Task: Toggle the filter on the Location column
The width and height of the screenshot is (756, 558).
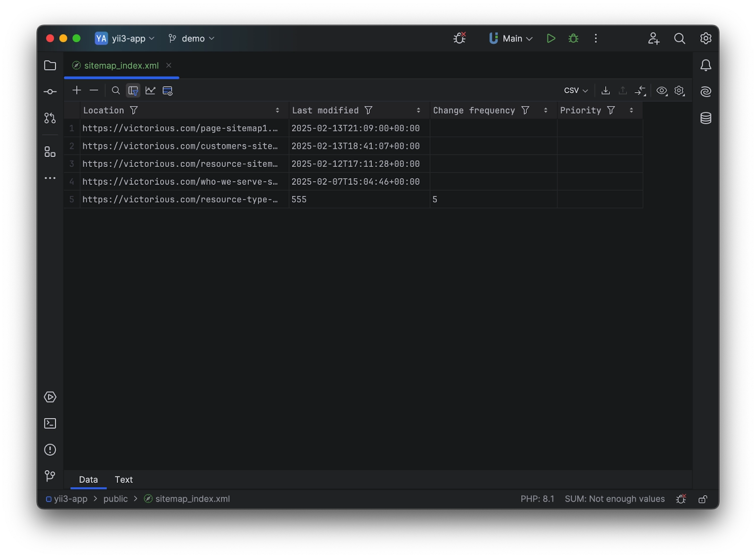Action: point(135,110)
